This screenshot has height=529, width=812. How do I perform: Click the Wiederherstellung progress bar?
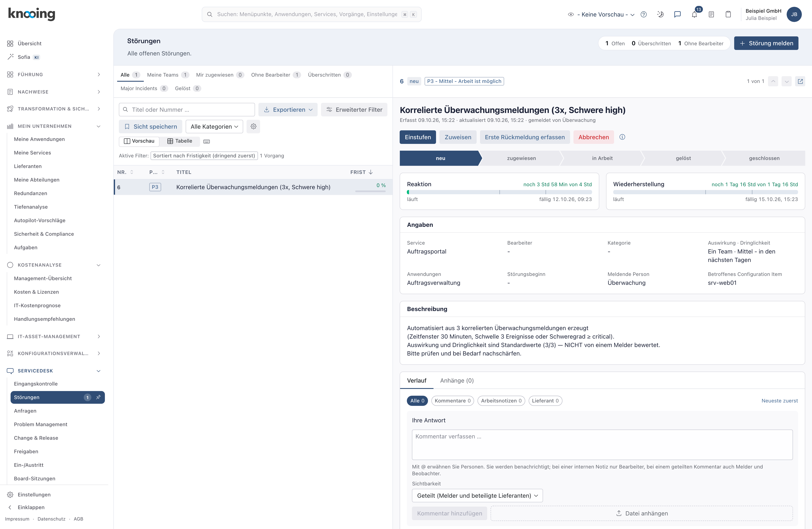706,192
